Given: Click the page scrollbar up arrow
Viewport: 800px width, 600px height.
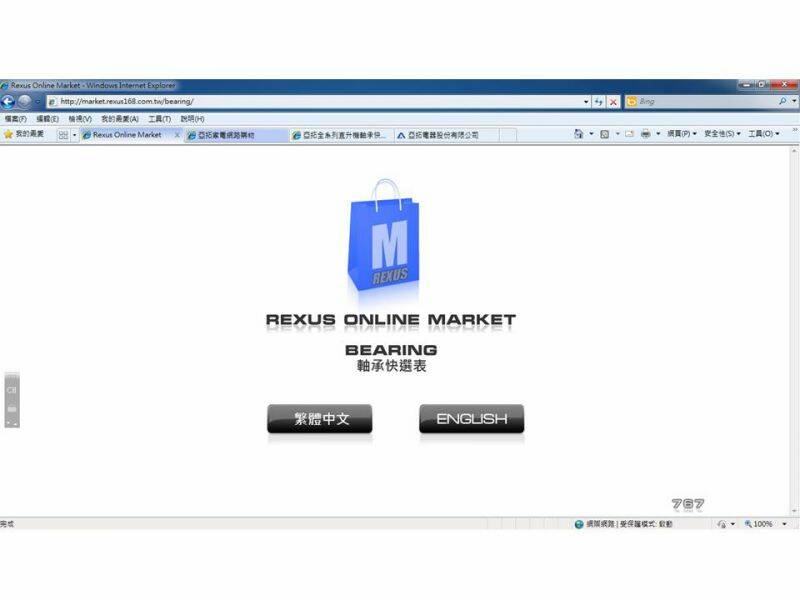Looking at the screenshot, I should [x=794, y=151].
